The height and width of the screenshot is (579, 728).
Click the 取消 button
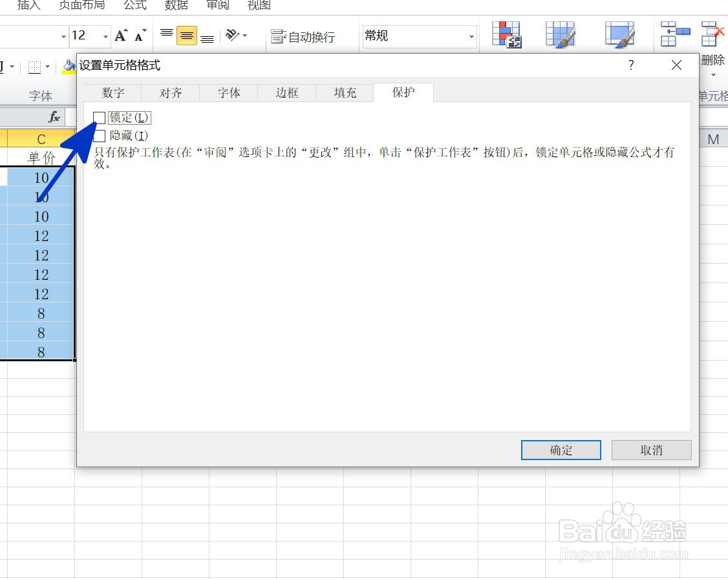click(652, 450)
